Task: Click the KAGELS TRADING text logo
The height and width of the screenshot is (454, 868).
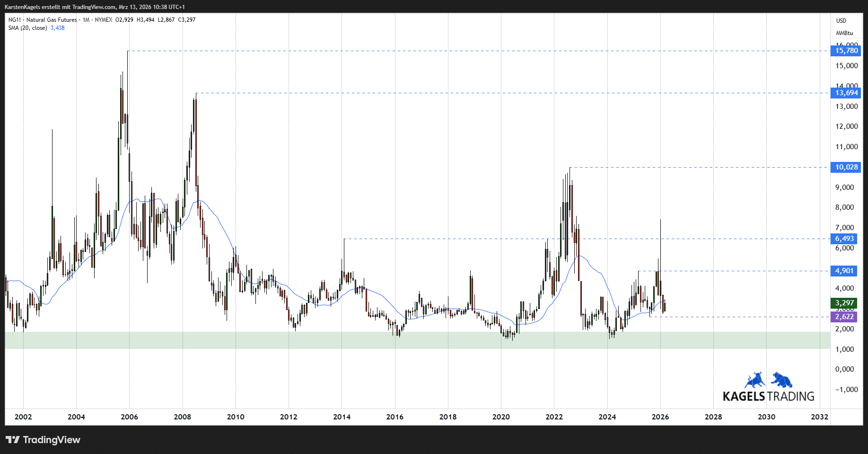Action: pyautogui.click(x=768, y=396)
